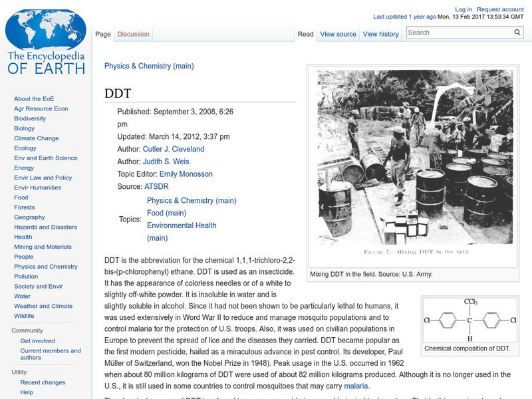
Task: Switch to the Discussion tab
Action: [133, 34]
